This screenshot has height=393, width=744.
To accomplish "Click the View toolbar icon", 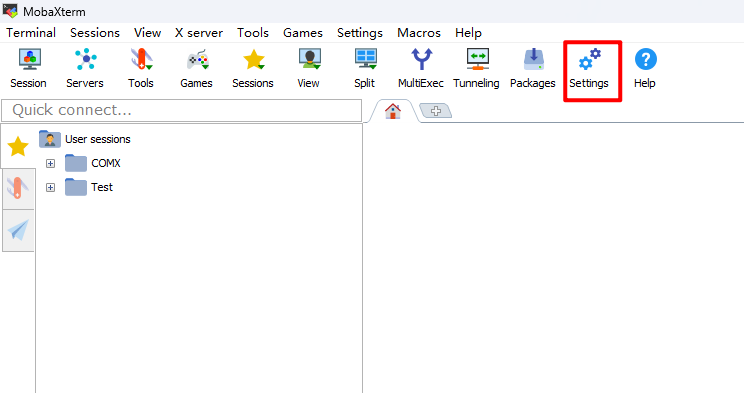I will (309, 69).
